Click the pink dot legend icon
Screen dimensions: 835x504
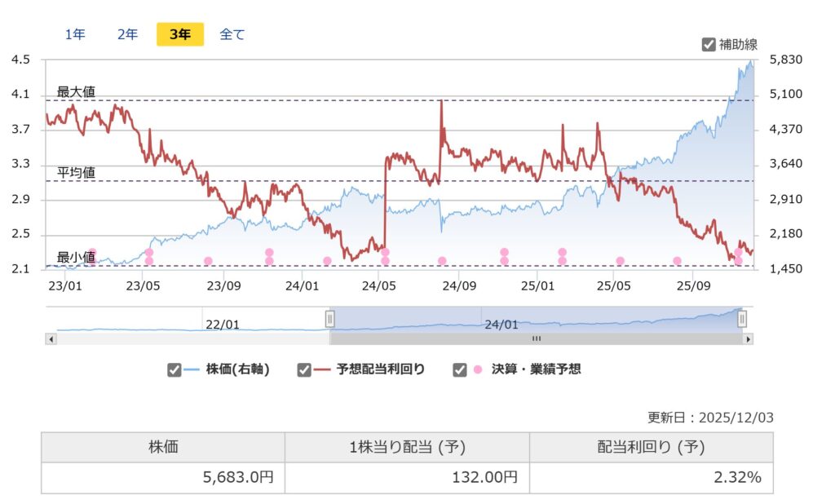[478, 369]
